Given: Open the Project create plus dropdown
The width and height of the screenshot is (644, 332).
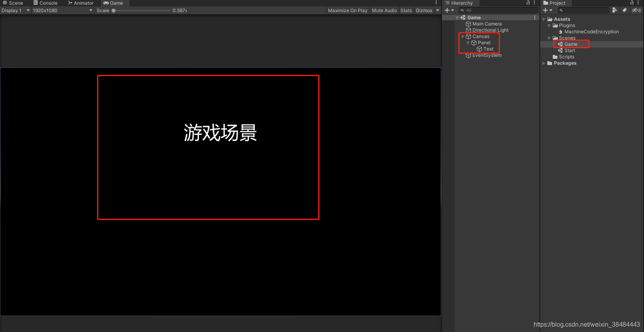Looking at the screenshot, I should [547, 10].
